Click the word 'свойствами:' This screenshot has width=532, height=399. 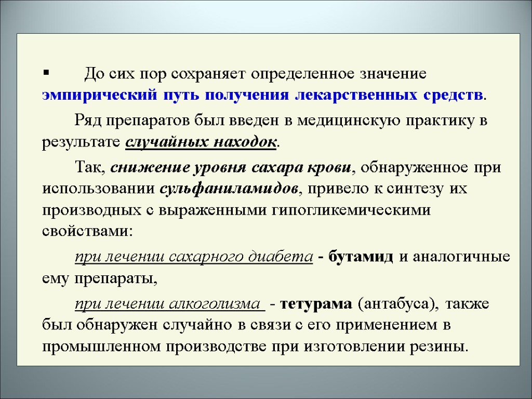coord(87,231)
